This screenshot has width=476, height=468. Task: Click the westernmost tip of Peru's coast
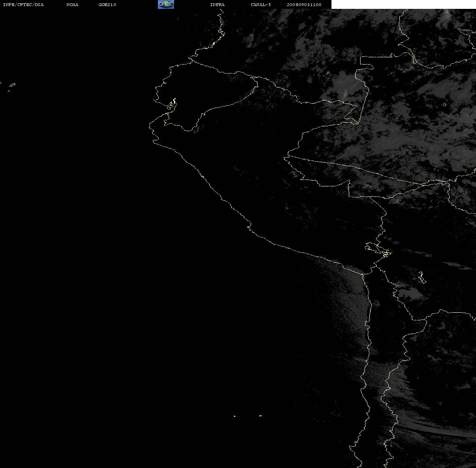tap(150, 126)
